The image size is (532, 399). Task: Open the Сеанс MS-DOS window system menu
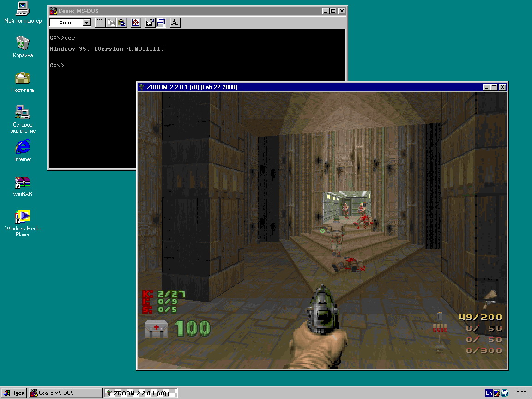(x=54, y=11)
